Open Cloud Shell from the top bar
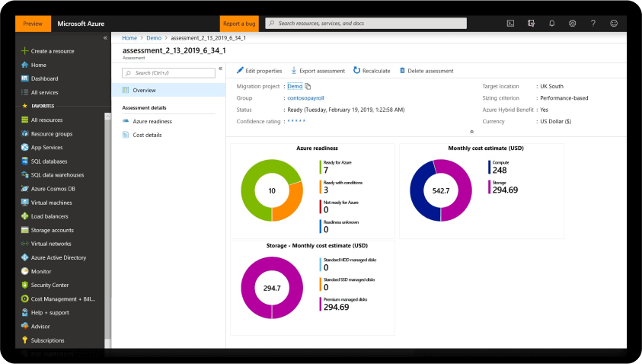 tap(512, 24)
